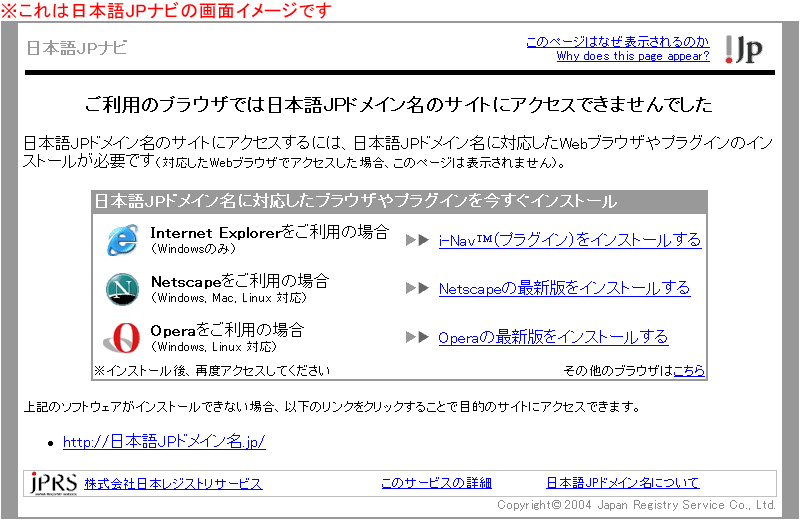
Task: Click the Opera logo icon
Action: [x=121, y=338]
